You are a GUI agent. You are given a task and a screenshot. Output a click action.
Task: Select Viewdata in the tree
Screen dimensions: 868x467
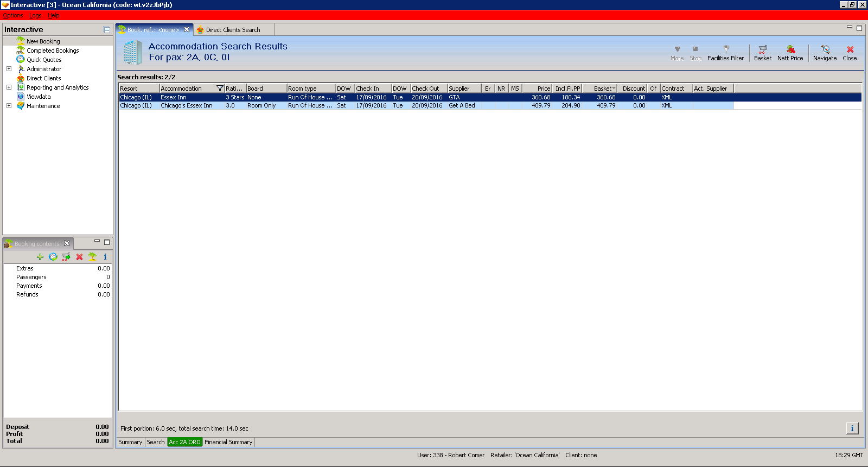(x=39, y=97)
